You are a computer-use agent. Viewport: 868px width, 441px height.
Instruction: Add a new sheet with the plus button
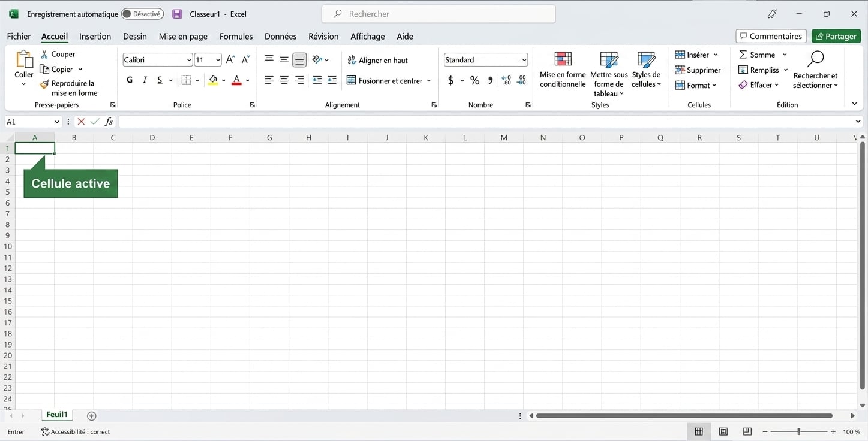(x=91, y=415)
